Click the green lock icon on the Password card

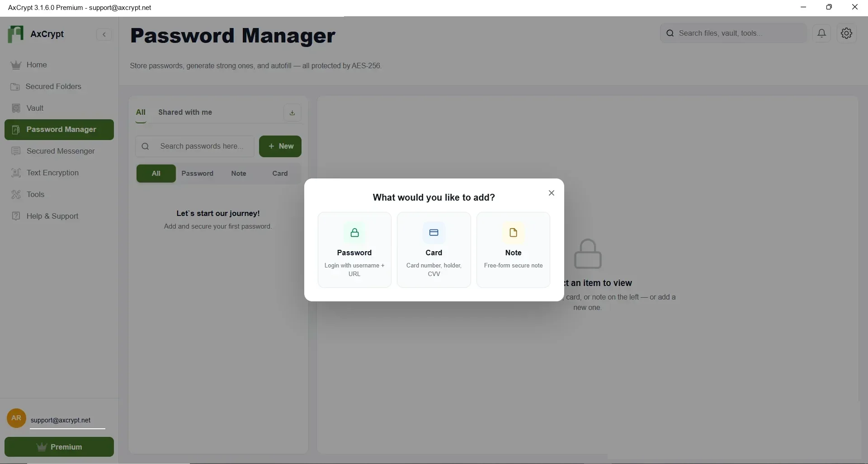point(355,233)
